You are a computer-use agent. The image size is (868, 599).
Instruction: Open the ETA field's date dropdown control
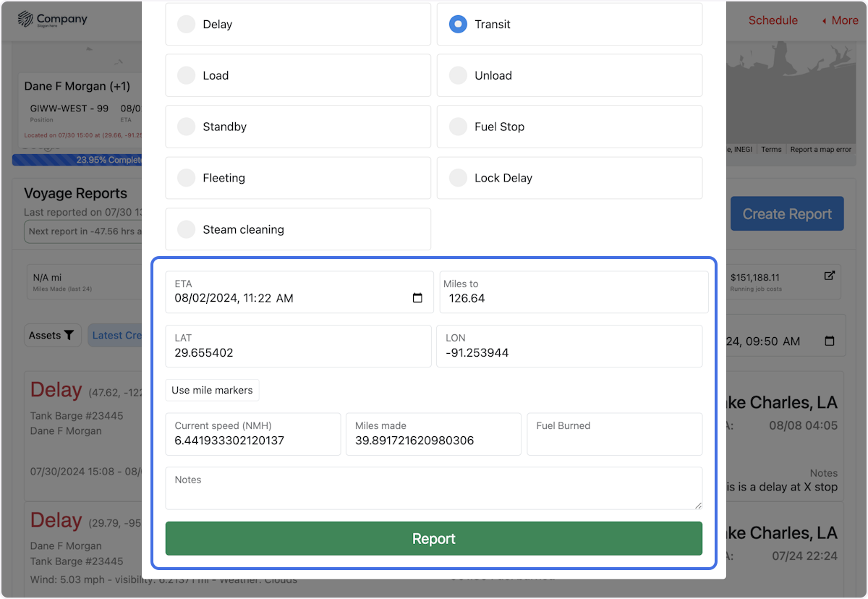(x=417, y=297)
